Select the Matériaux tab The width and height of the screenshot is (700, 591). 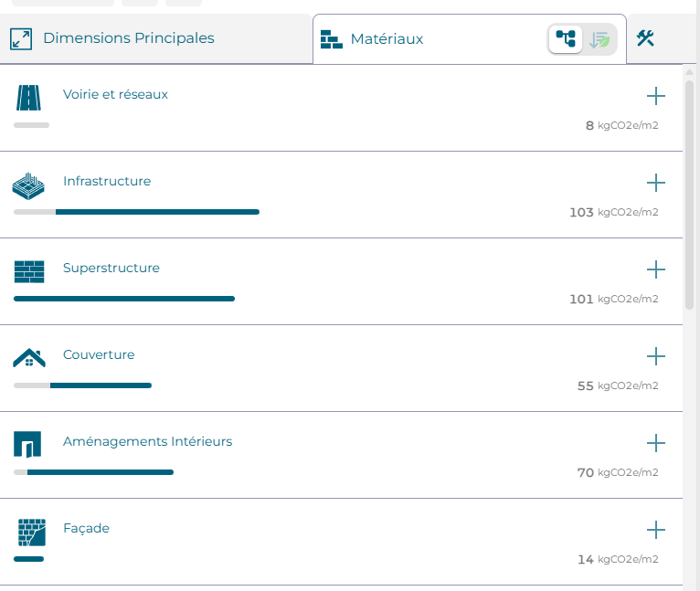pos(387,39)
